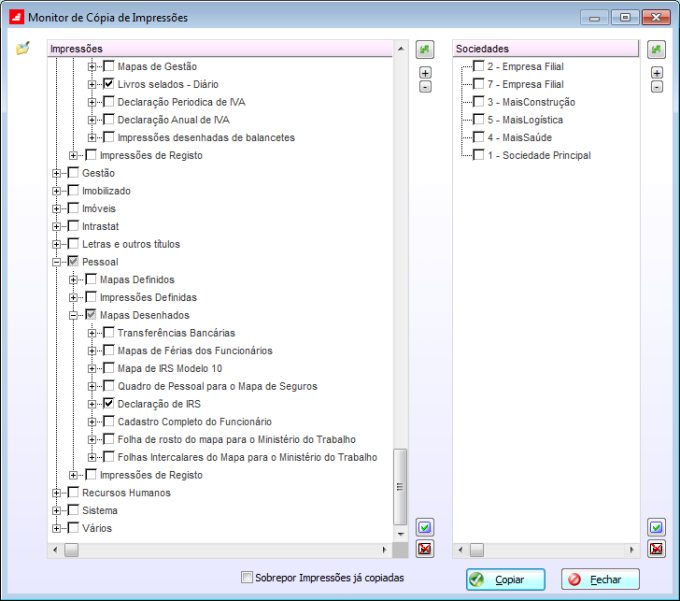This screenshot has height=601, width=680.
Task: Maximize the Monitor de Cópia window
Action: pos(625,18)
